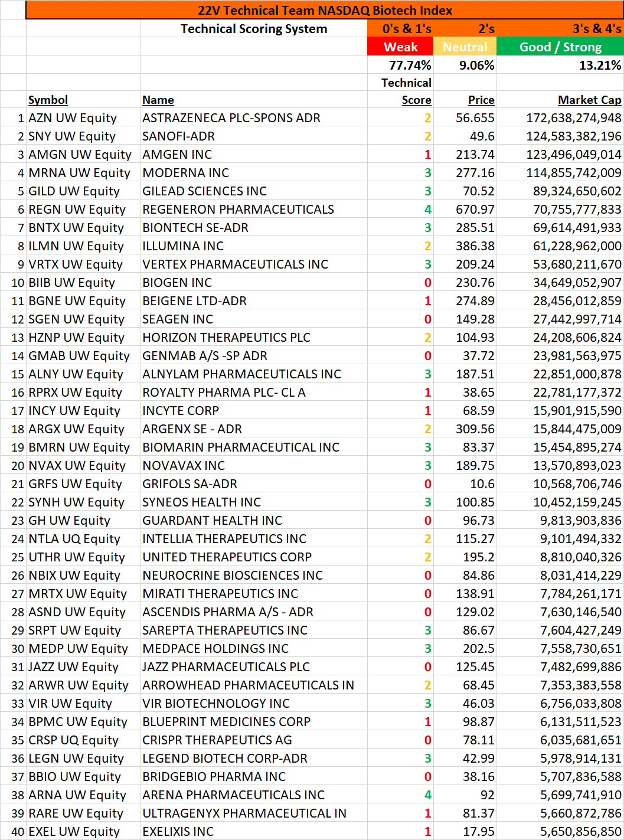Select market cap 53,680,211,670 for Vertex

pos(560,264)
